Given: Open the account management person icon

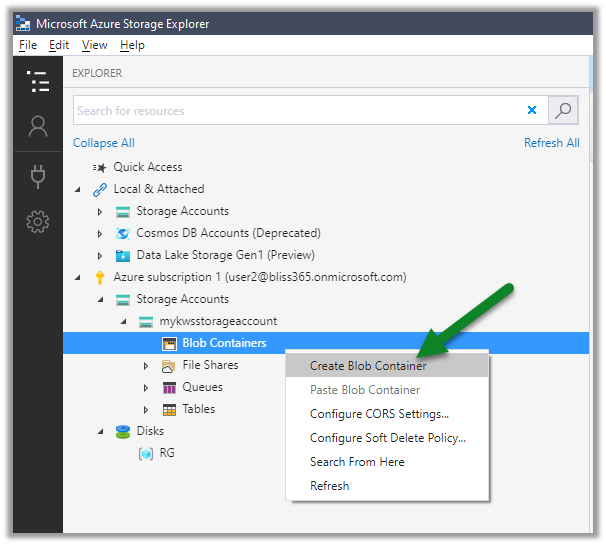Looking at the screenshot, I should (x=38, y=126).
